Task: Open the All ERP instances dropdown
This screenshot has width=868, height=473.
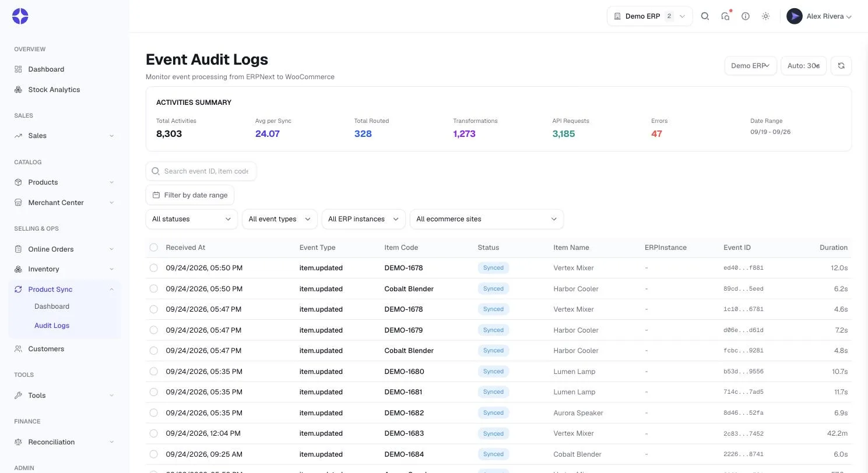Action: pyautogui.click(x=364, y=219)
